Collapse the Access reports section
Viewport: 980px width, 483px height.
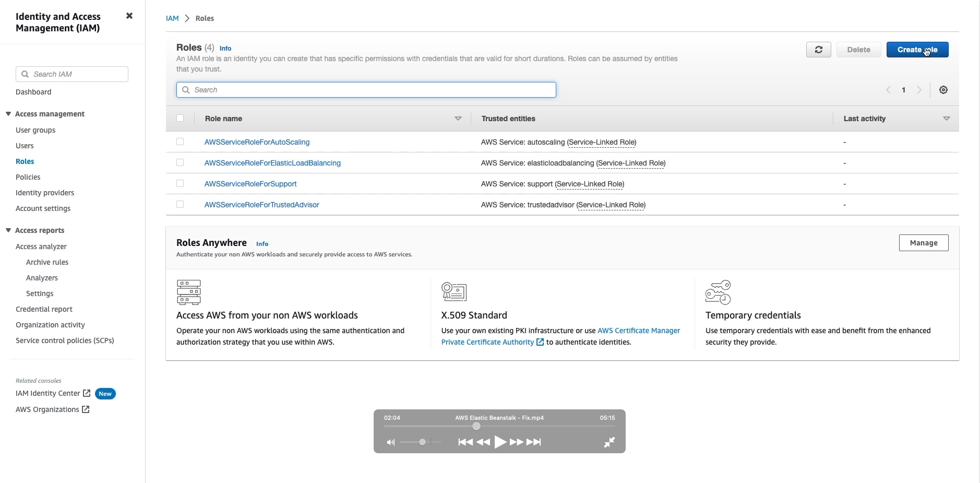click(x=9, y=229)
